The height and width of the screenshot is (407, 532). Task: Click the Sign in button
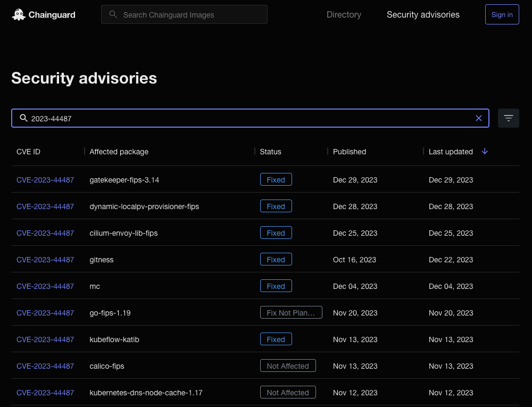502,14
